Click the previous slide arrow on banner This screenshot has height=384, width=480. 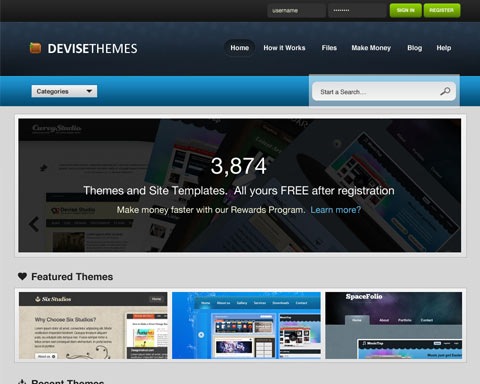(x=34, y=224)
